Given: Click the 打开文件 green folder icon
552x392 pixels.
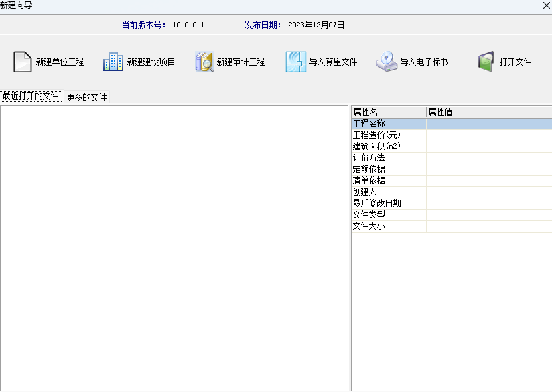Looking at the screenshot, I should tap(486, 62).
